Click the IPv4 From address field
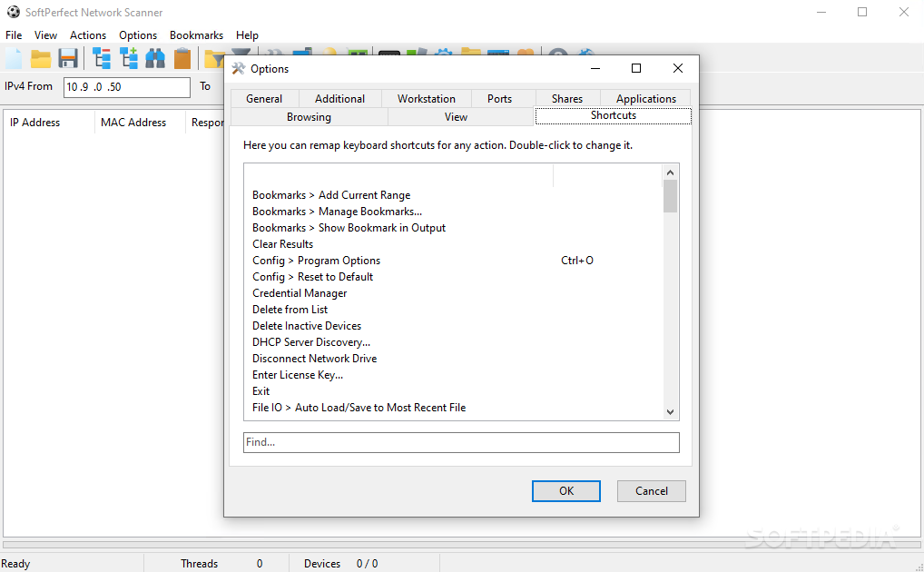This screenshot has height=572, width=924. point(127,87)
